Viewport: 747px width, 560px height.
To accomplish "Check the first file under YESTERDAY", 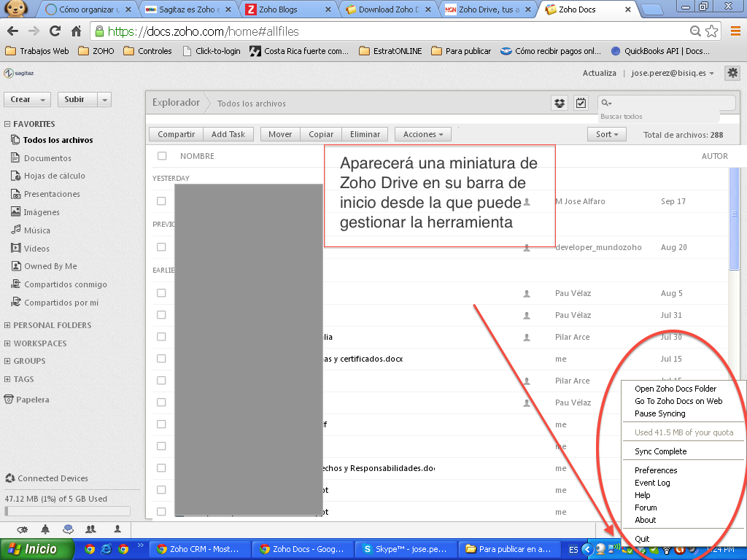I will (x=161, y=201).
